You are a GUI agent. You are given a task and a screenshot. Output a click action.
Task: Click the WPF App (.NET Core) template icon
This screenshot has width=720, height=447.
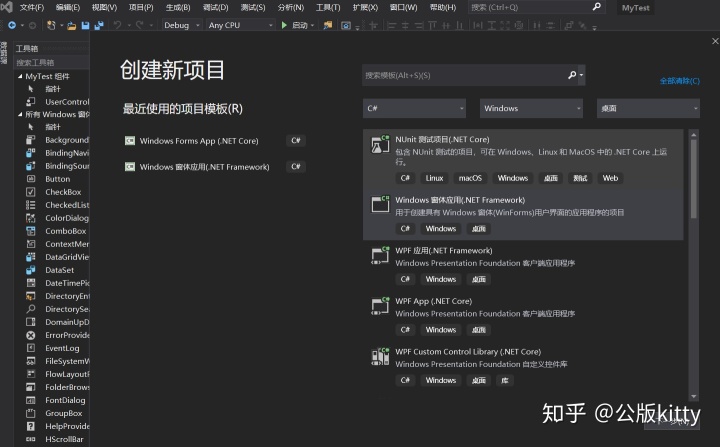[380, 305]
